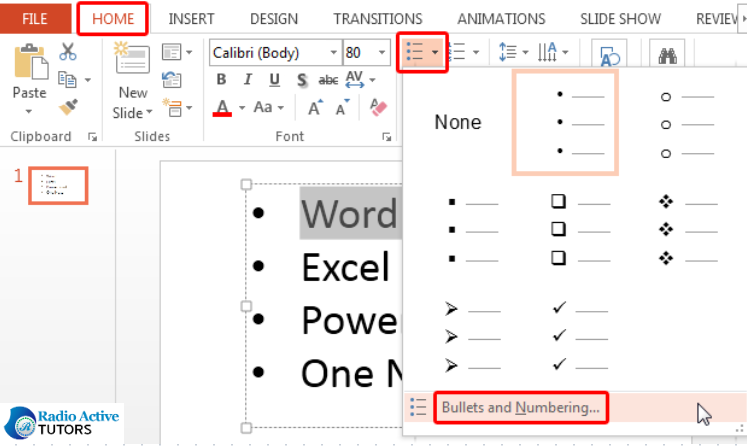Increase font size with large A
Viewport: 747px width, 447px height.
pyautogui.click(x=315, y=108)
